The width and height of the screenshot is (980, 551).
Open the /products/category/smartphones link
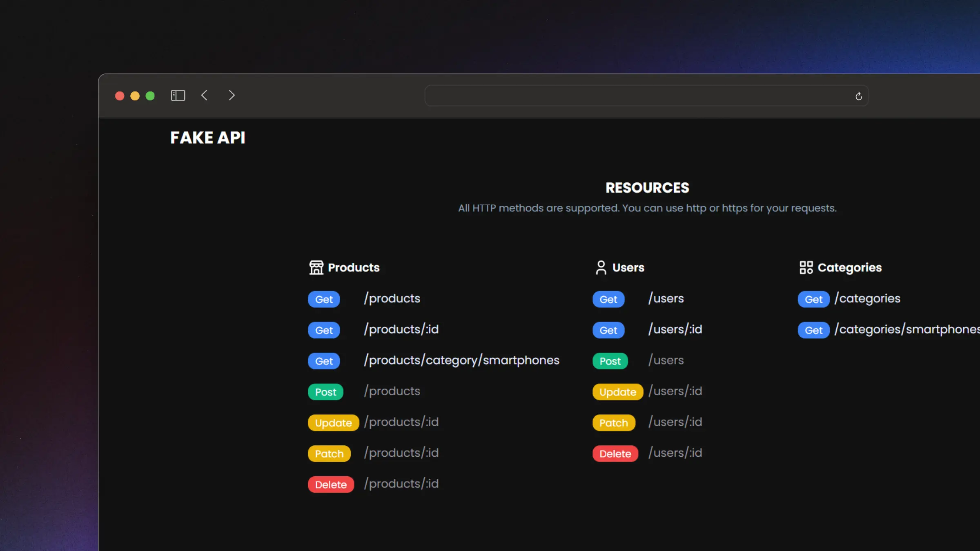462,360
